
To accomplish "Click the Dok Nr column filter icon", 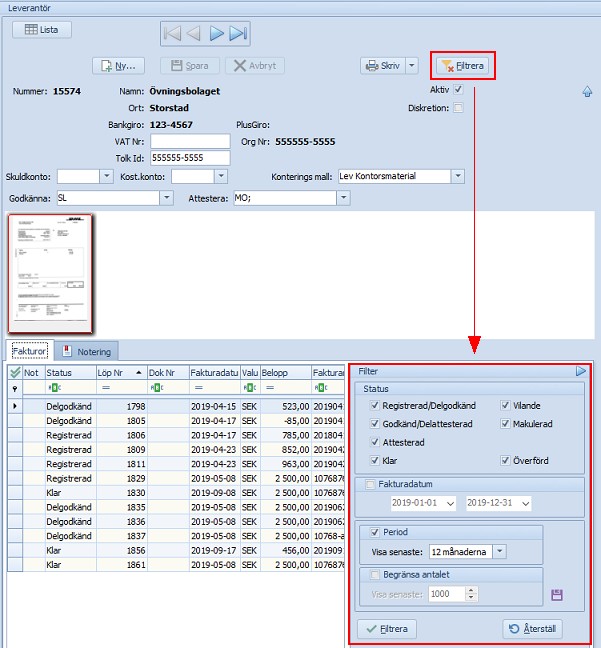I will pyautogui.click(x=157, y=388).
